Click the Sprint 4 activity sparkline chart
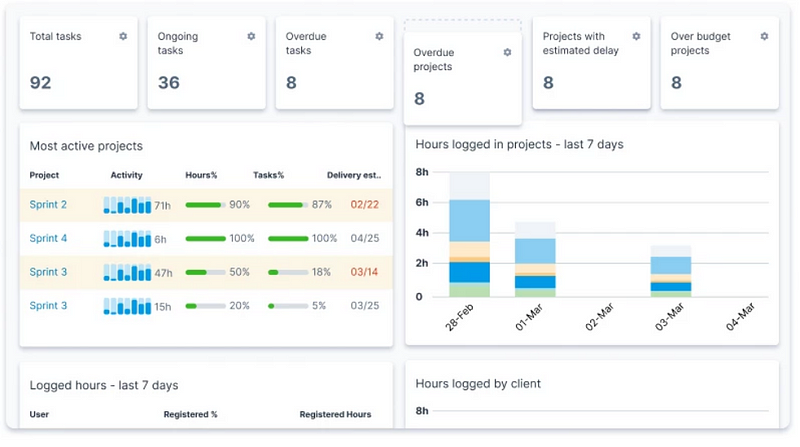 pyautogui.click(x=127, y=238)
